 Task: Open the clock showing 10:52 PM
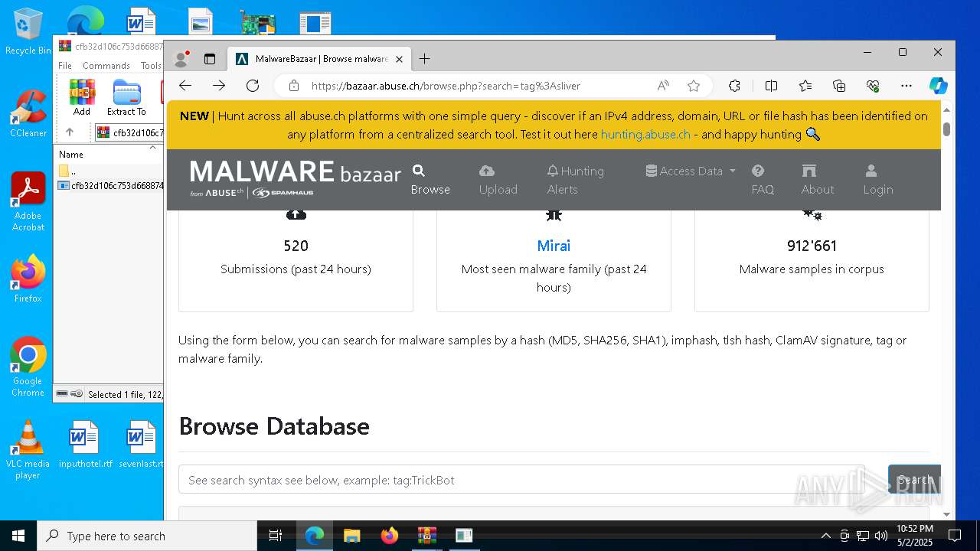tap(915, 536)
